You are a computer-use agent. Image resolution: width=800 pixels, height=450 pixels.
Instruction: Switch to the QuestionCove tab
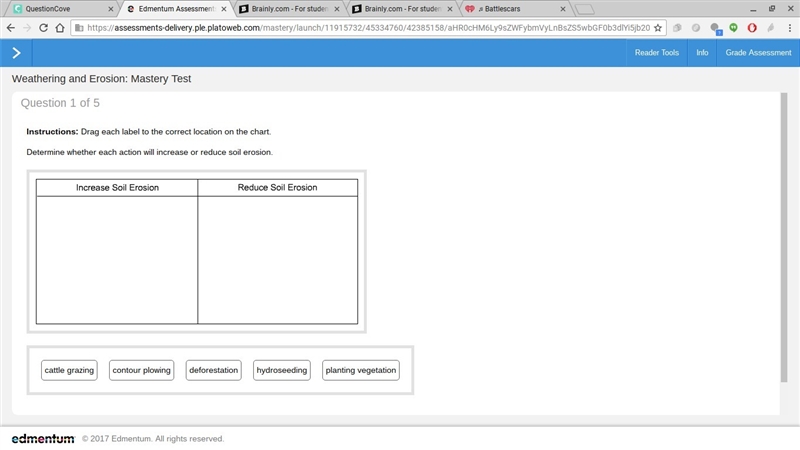tap(61, 9)
